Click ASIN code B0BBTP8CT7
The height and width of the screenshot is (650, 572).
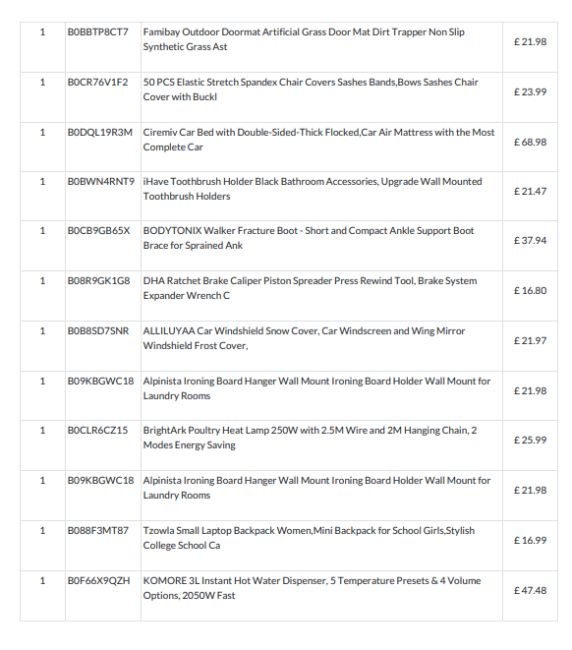(x=98, y=32)
